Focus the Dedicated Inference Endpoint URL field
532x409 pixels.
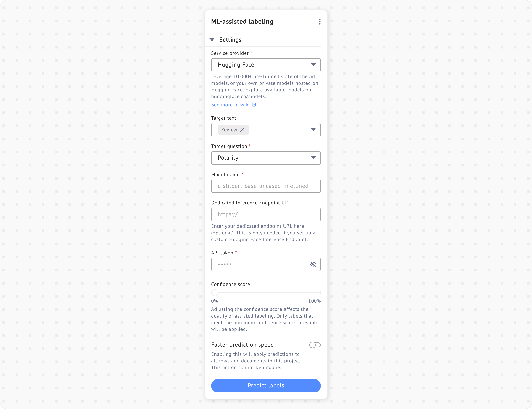[x=266, y=214]
